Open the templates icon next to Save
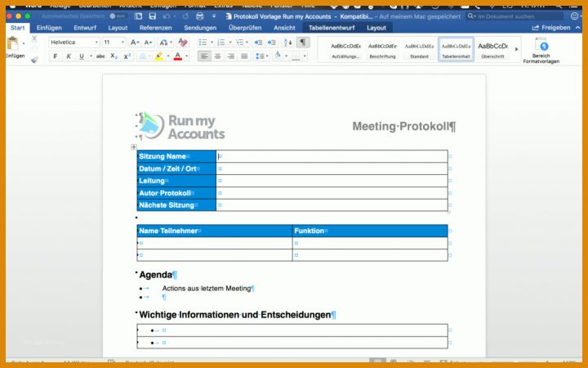The height and width of the screenshot is (368, 588). [138, 16]
